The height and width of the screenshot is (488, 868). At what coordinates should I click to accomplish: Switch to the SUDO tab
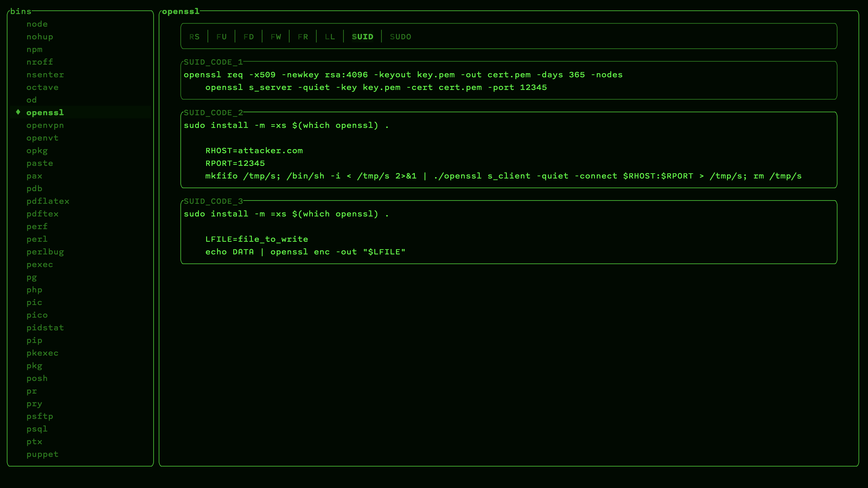(x=400, y=37)
